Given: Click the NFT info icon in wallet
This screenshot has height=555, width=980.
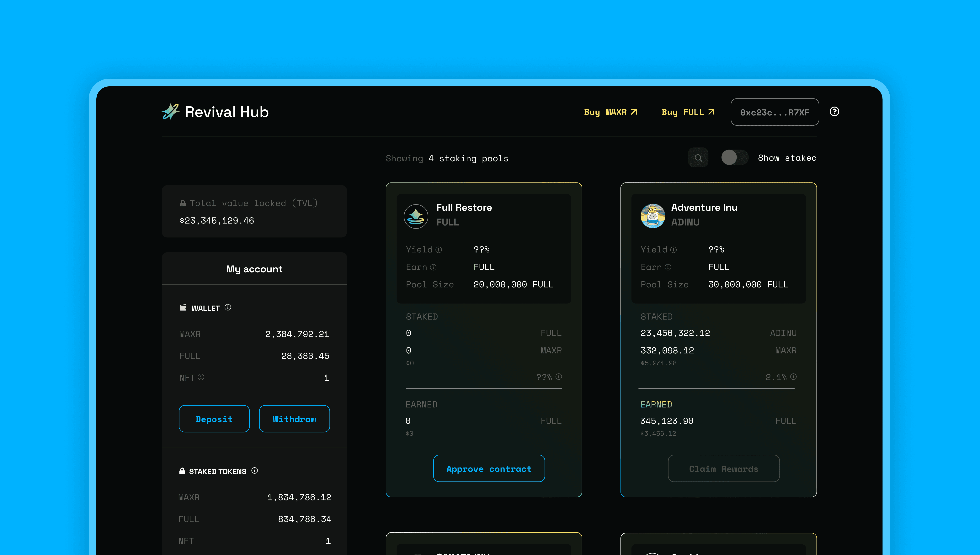Looking at the screenshot, I should pos(201,377).
